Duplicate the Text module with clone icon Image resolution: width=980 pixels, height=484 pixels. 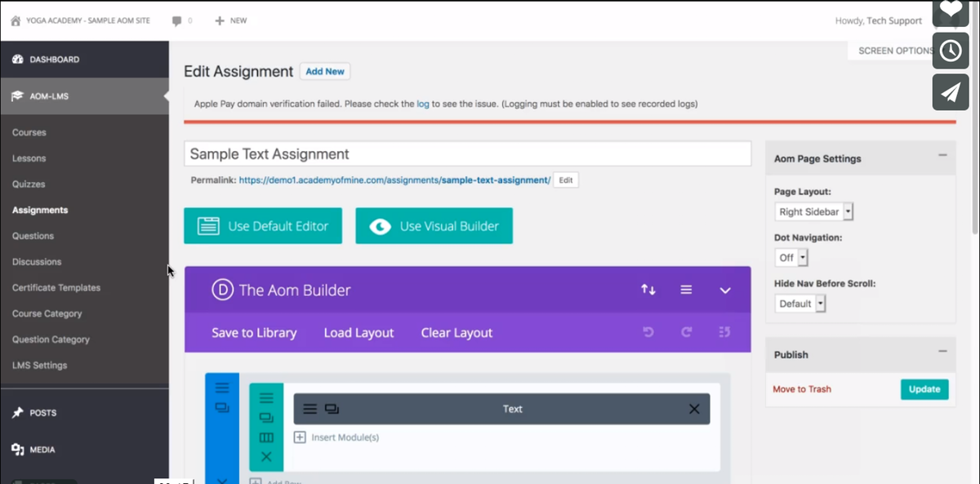tap(332, 409)
